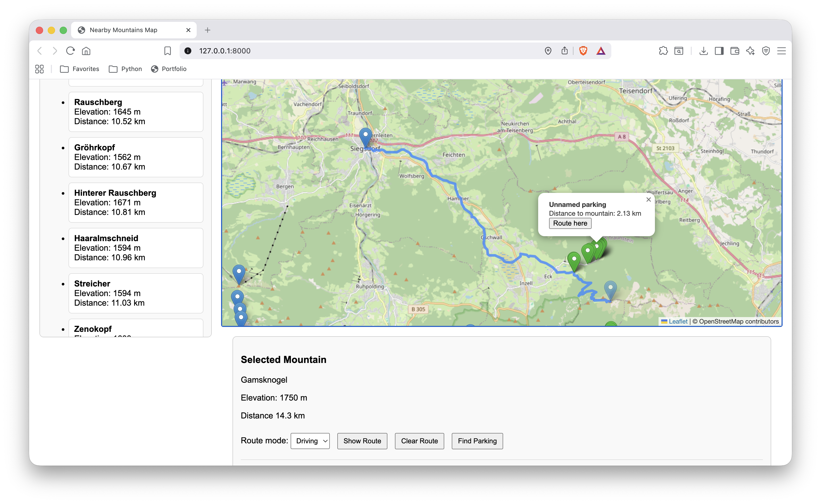The height and width of the screenshot is (504, 821).
Task: Open the browser main menu
Action: [781, 51]
